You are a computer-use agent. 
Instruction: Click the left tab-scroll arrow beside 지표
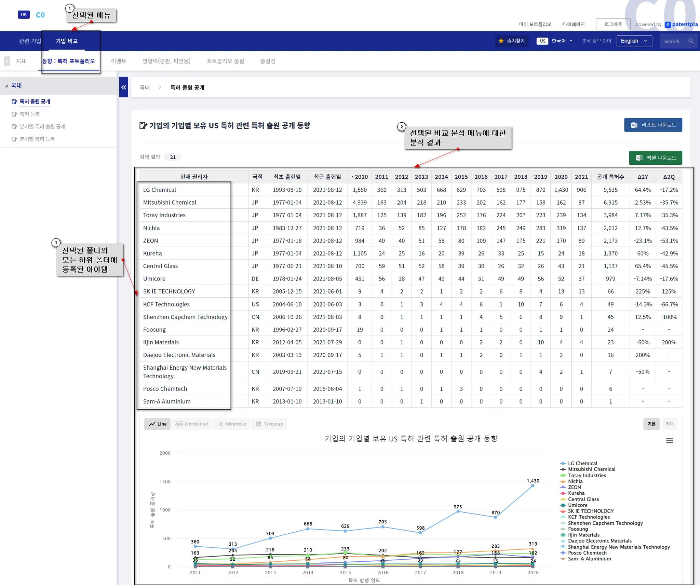point(7,61)
